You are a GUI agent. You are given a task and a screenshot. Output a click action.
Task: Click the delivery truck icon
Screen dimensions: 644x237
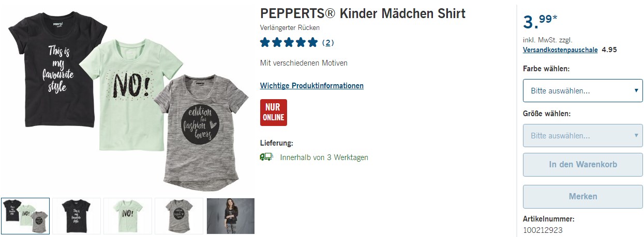[x=266, y=157]
